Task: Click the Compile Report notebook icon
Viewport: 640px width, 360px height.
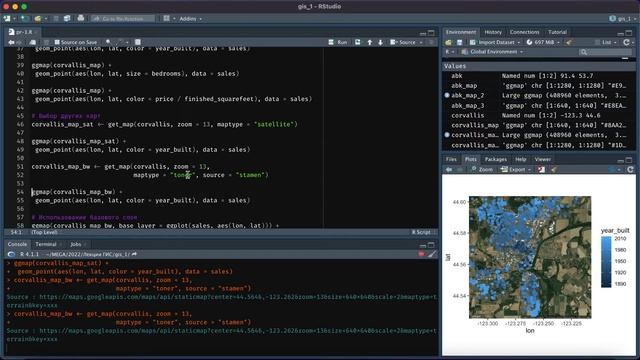Action: (x=138, y=42)
